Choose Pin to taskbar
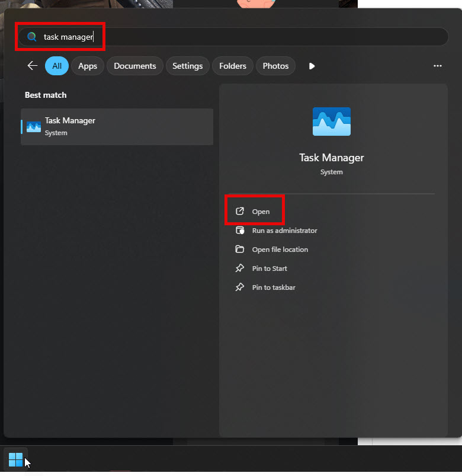The image size is (462, 476). [x=274, y=287]
